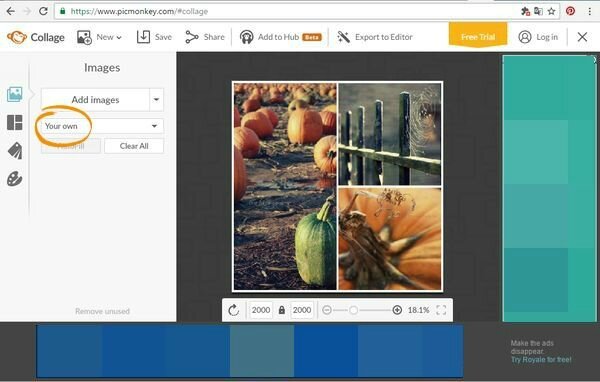Select the pumpkin stem close-up cell
The width and height of the screenshot is (600, 382).
390,239
